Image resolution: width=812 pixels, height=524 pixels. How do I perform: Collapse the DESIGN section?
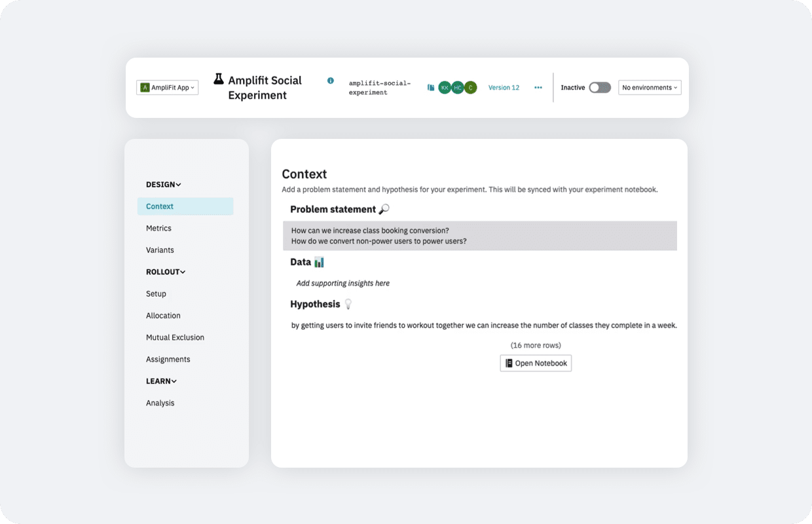164,185
